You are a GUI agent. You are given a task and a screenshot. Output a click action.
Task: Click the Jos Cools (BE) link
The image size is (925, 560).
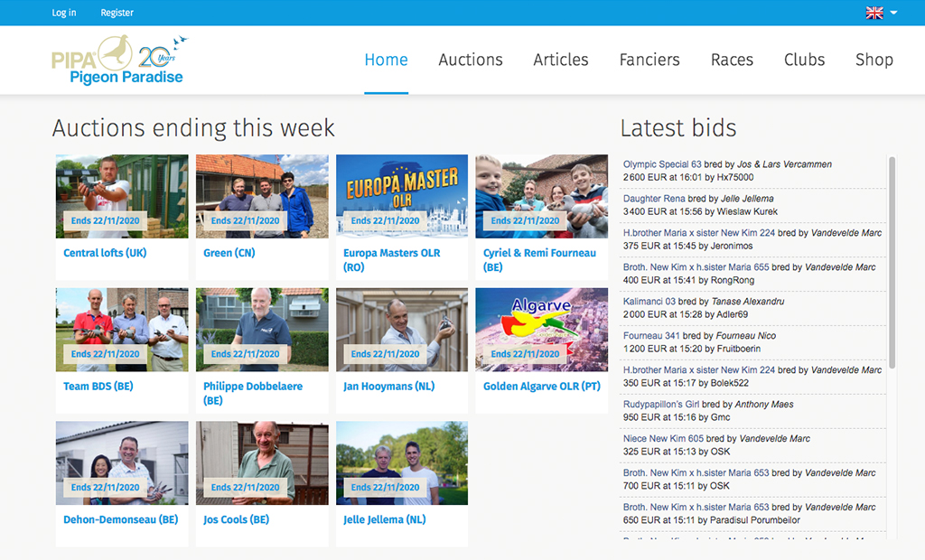point(236,519)
